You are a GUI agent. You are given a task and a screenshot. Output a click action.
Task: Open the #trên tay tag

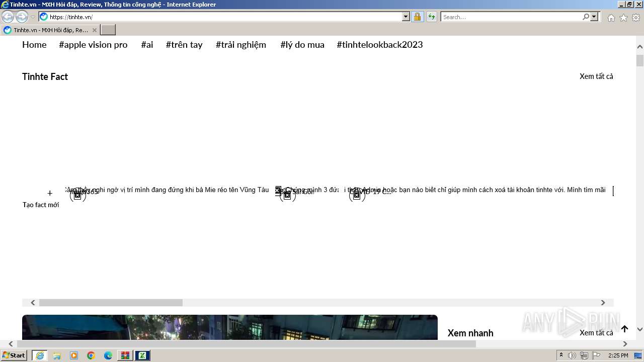pyautogui.click(x=184, y=45)
